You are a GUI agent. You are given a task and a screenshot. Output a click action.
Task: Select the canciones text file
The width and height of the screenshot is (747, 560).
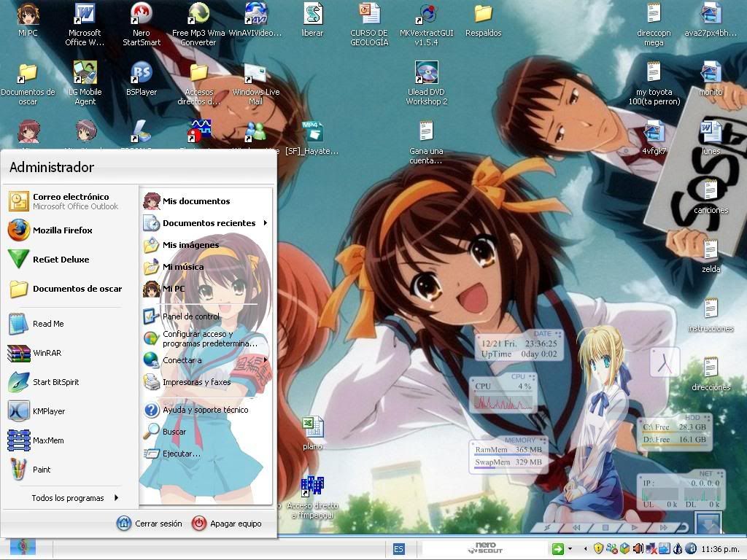pos(711,196)
